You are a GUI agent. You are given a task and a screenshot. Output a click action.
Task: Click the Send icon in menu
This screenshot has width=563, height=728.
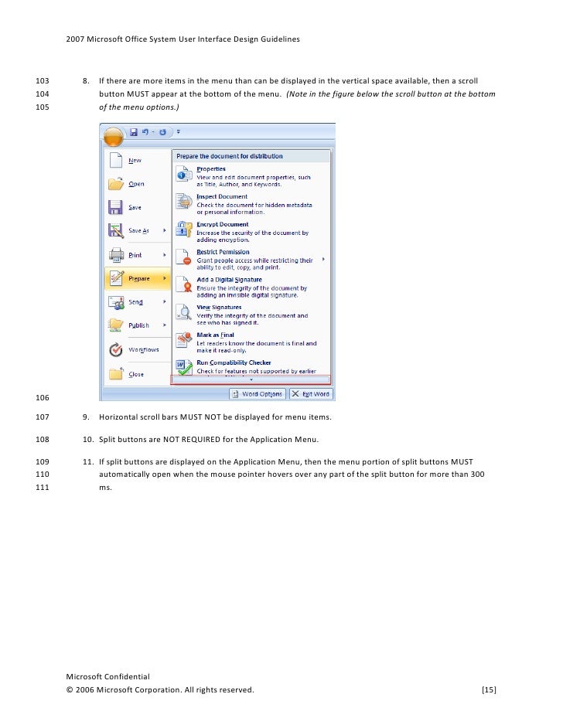pos(116,301)
